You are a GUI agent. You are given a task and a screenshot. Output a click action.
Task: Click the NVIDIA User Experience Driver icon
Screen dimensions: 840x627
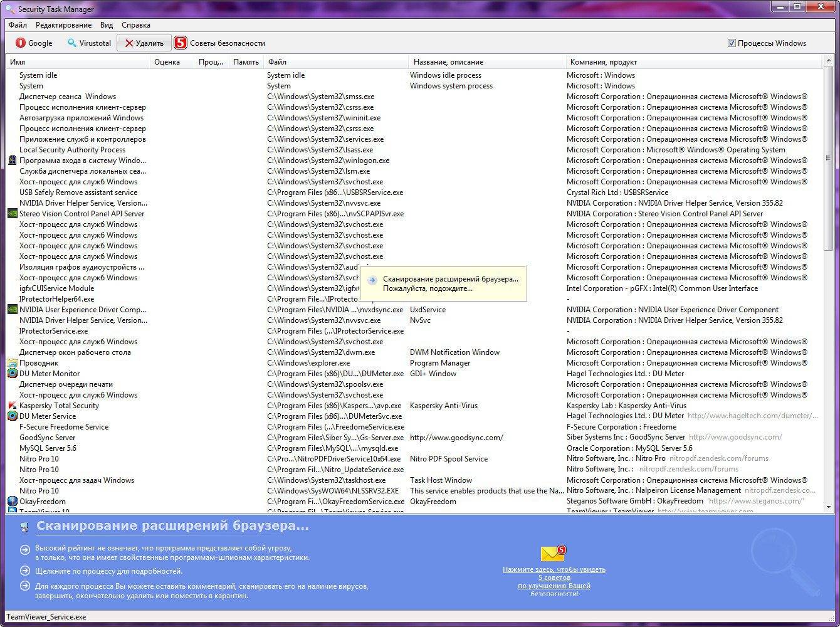point(12,310)
